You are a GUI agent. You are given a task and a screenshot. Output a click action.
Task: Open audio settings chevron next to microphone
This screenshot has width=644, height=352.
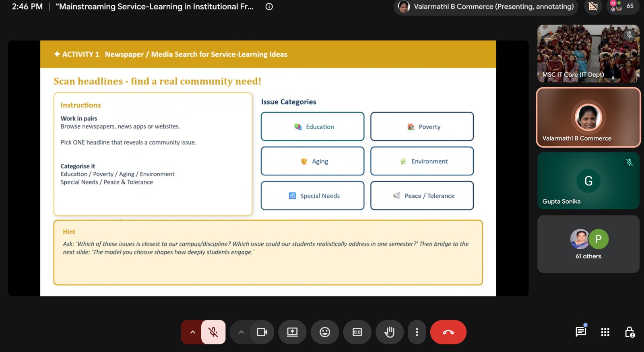click(x=192, y=332)
